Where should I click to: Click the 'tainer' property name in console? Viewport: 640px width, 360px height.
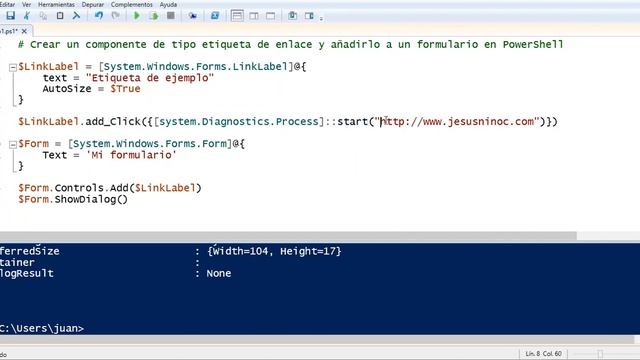coord(17,262)
